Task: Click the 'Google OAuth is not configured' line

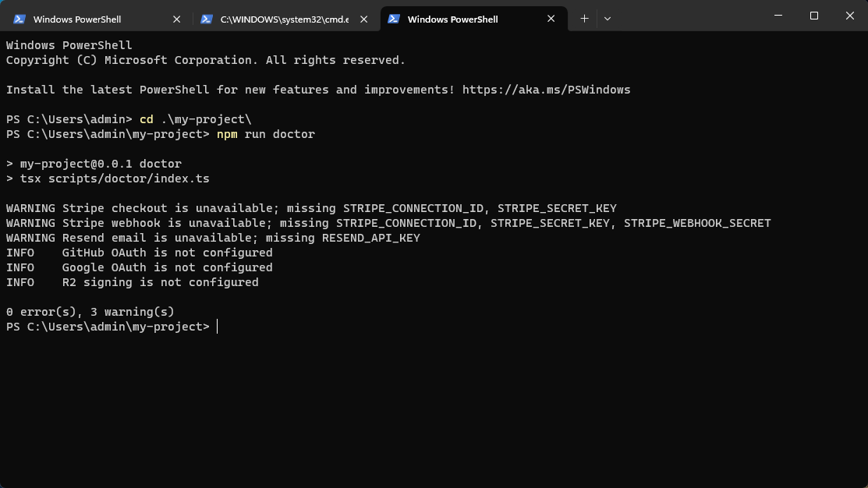Action: [140, 268]
